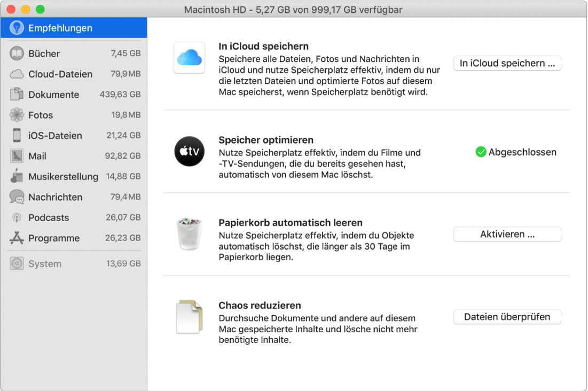Image resolution: width=588 pixels, height=391 pixels.
Task: Click the Nachrichten speech bubble icon
Action: [x=17, y=197]
